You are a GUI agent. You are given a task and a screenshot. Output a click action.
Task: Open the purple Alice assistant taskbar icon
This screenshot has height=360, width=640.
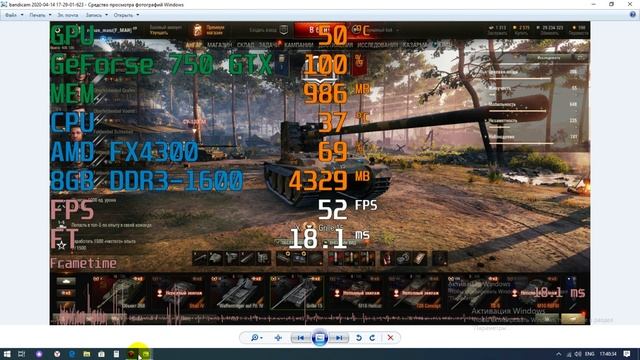(x=39, y=354)
